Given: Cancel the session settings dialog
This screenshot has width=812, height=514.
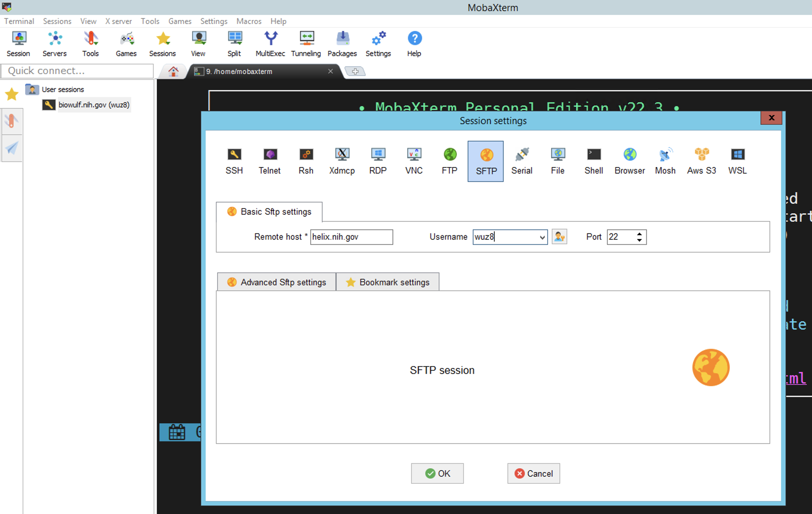Looking at the screenshot, I should click(534, 473).
